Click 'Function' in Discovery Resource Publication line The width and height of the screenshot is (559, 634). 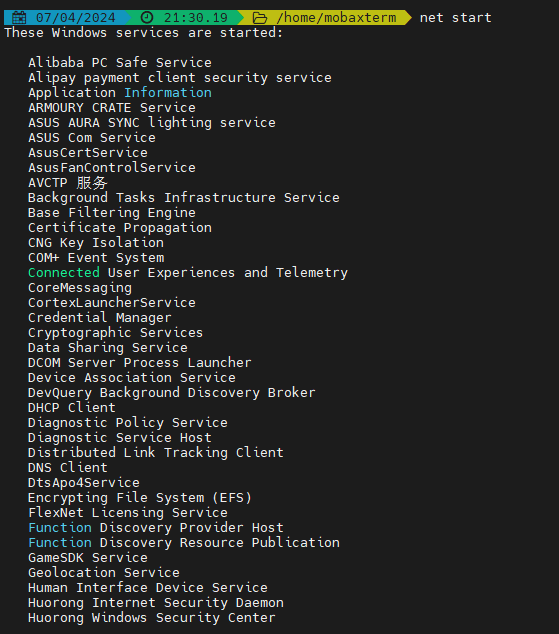pyautogui.click(x=60, y=543)
